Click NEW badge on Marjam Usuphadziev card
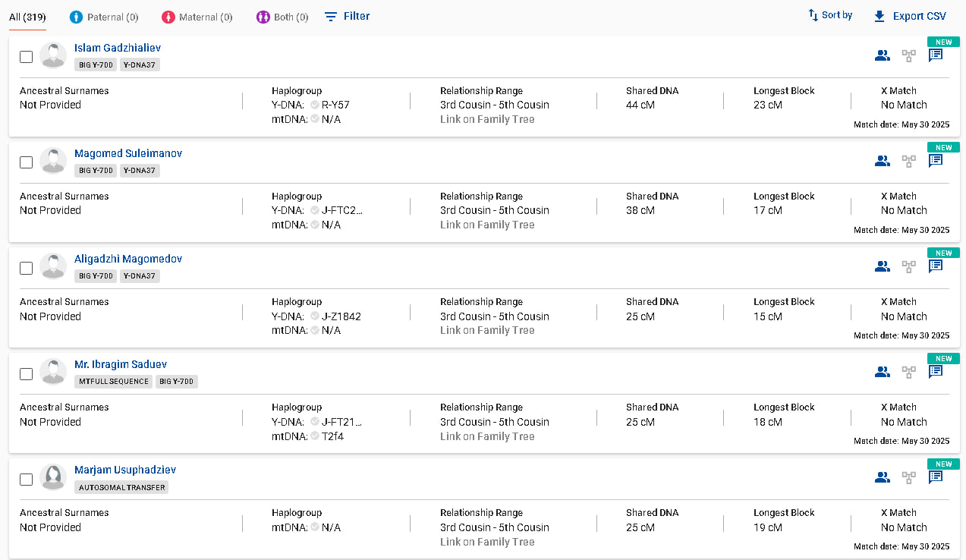This screenshot has height=560, width=966. pyautogui.click(x=943, y=464)
